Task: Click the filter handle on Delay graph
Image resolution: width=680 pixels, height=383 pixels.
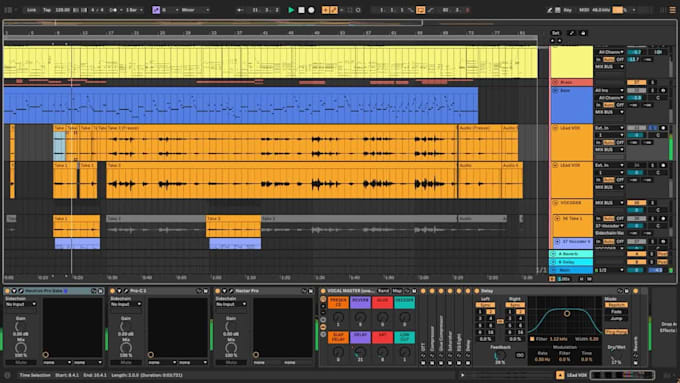Action: tap(566, 313)
